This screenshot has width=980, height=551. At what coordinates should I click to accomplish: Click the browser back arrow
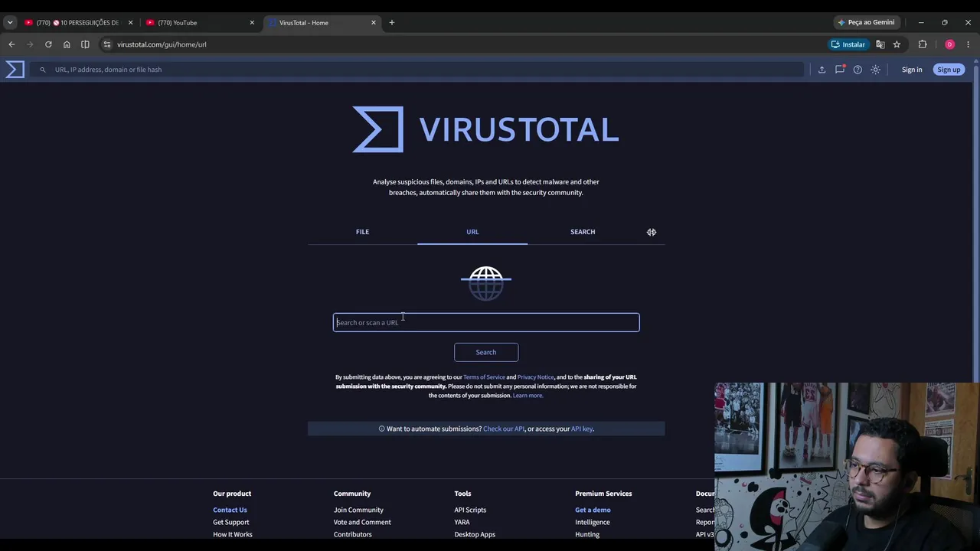pos(11,44)
